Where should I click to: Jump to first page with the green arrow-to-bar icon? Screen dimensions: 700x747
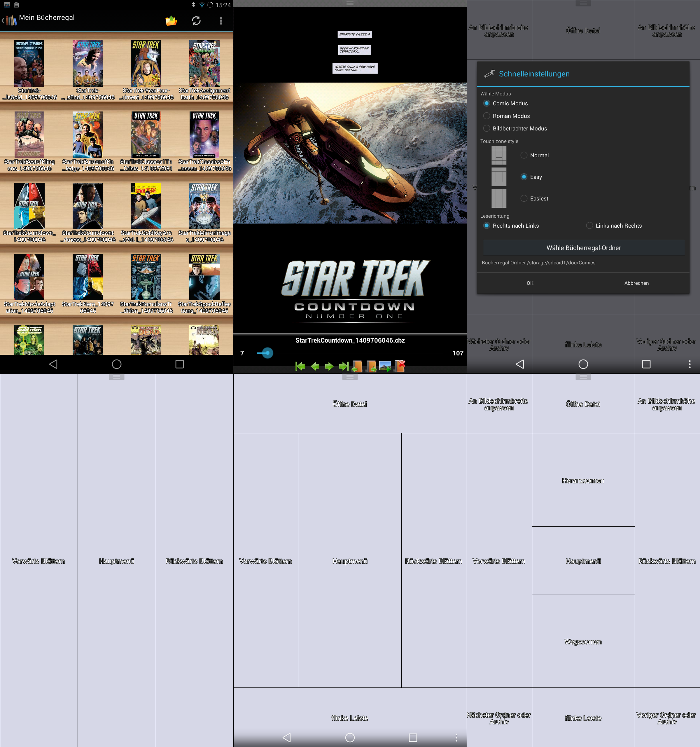[300, 366]
